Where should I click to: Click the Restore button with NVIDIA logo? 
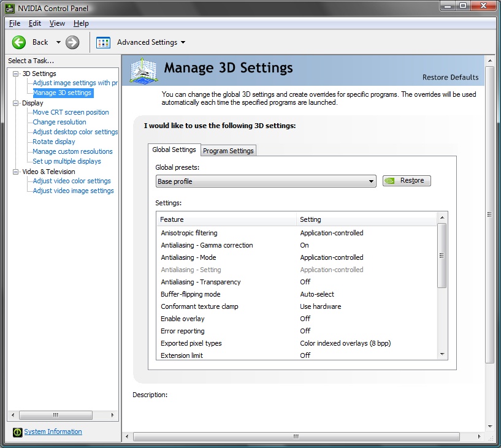[x=407, y=180]
